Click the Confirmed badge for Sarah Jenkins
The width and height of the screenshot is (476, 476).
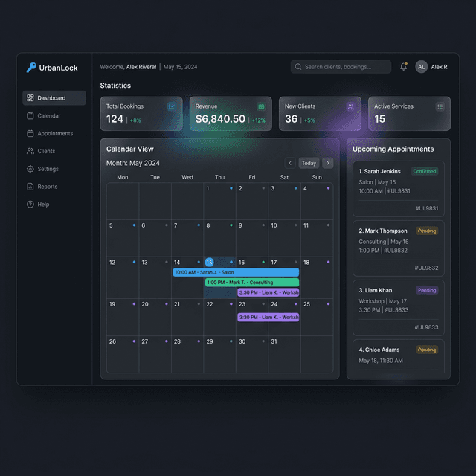(425, 171)
